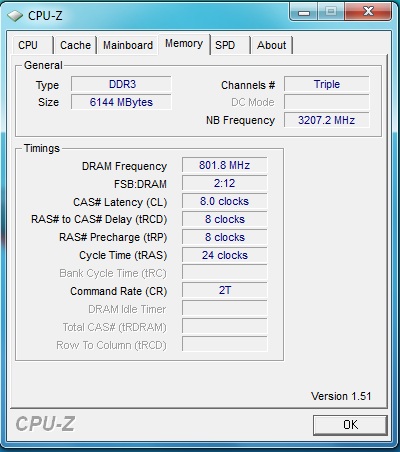Click the RAS# Precharge tRP value field
400x452 pixels.
224,237
